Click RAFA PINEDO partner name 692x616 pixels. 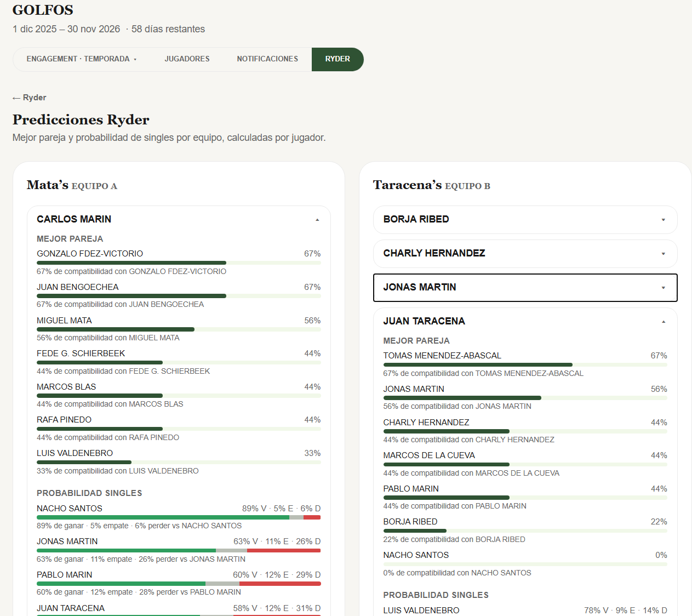click(x=64, y=420)
